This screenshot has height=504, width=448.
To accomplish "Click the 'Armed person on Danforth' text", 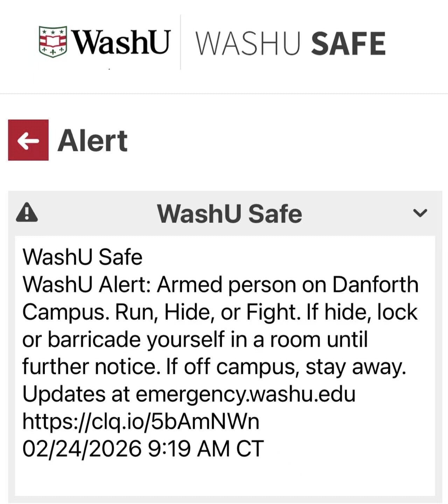I will click(x=287, y=285).
